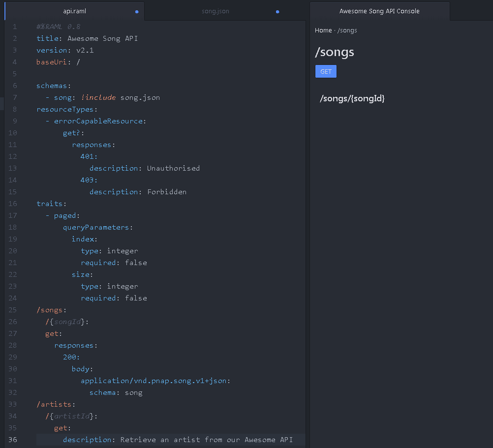This screenshot has width=493, height=448.
Task: Click the 'size:' parameter
Action: [82, 274]
